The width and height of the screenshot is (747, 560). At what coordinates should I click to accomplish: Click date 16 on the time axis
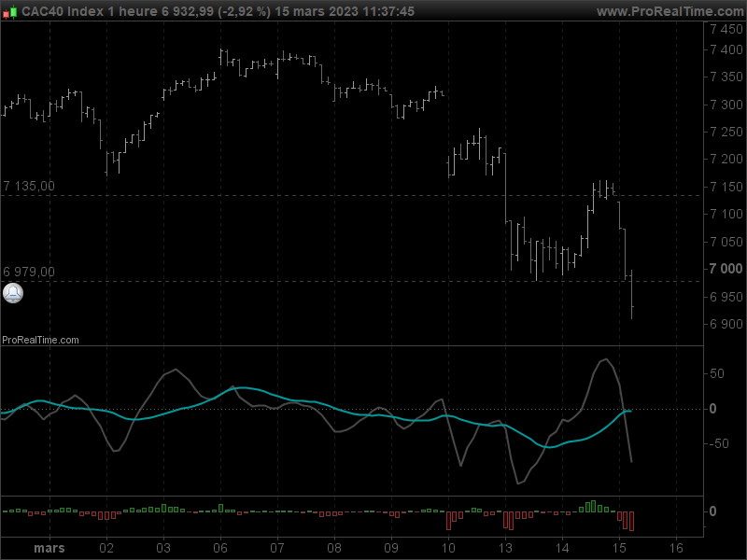(676, 548)
